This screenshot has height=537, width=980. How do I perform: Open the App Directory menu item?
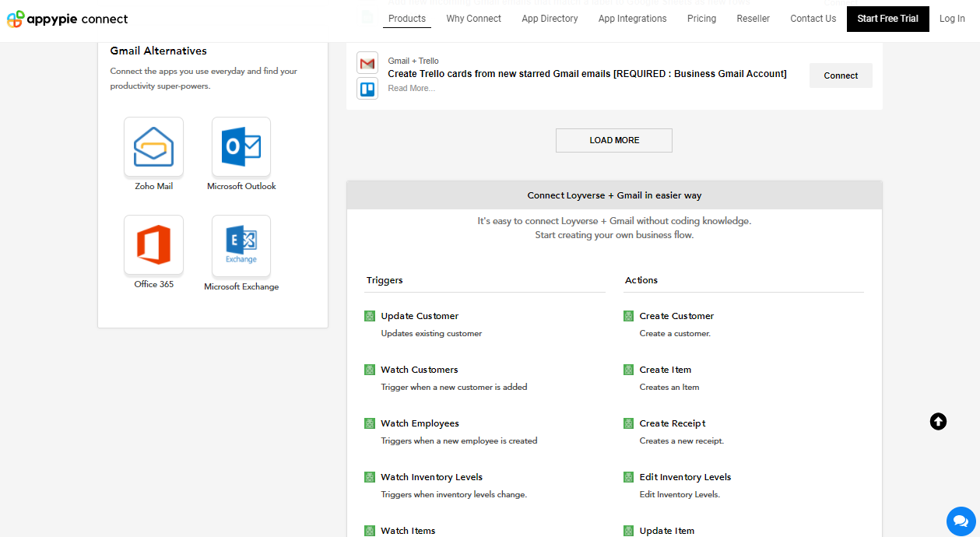[x=550, y=19]
